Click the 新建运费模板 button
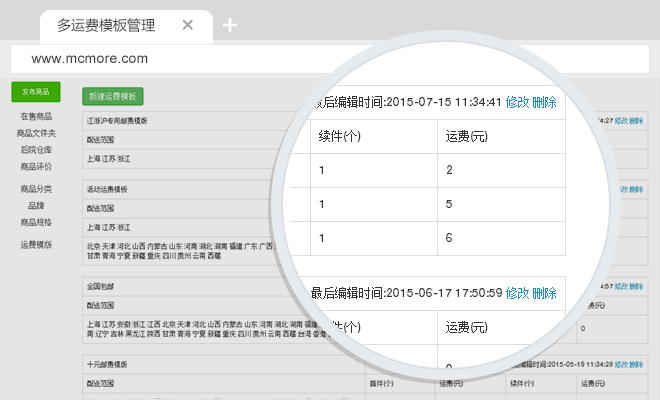This screenshot has height=400, width=660. [112, 97]
